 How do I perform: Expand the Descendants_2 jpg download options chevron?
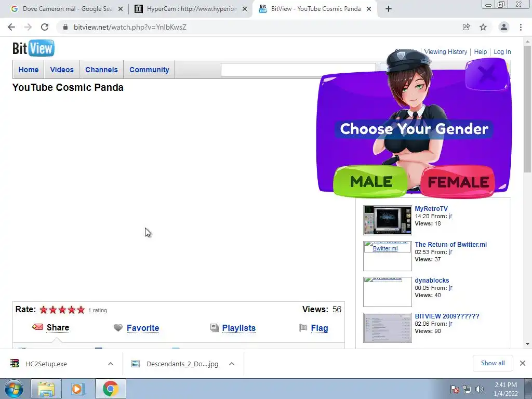(232, 364)
